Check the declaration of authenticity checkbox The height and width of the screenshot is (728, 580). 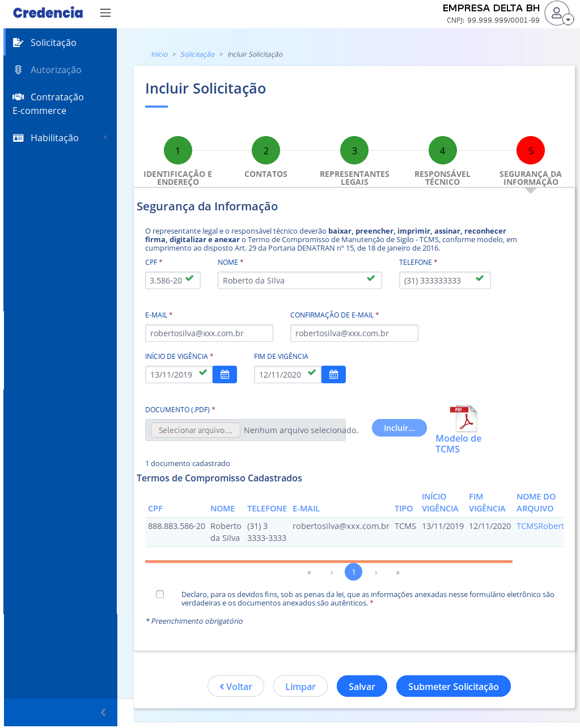click(160, 594)
